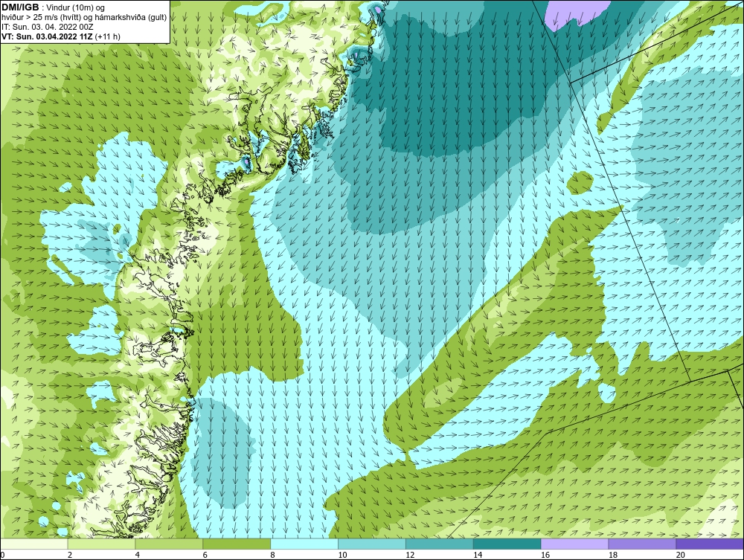Click the 'hviður > 25 m/s (hvítt)' line
The width and height of the screenshot is (744, 560).
[x=42, y=17]
